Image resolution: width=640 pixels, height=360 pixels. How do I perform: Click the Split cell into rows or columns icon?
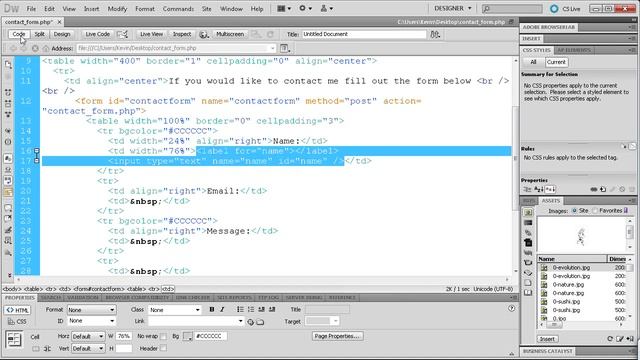(47, 349)
